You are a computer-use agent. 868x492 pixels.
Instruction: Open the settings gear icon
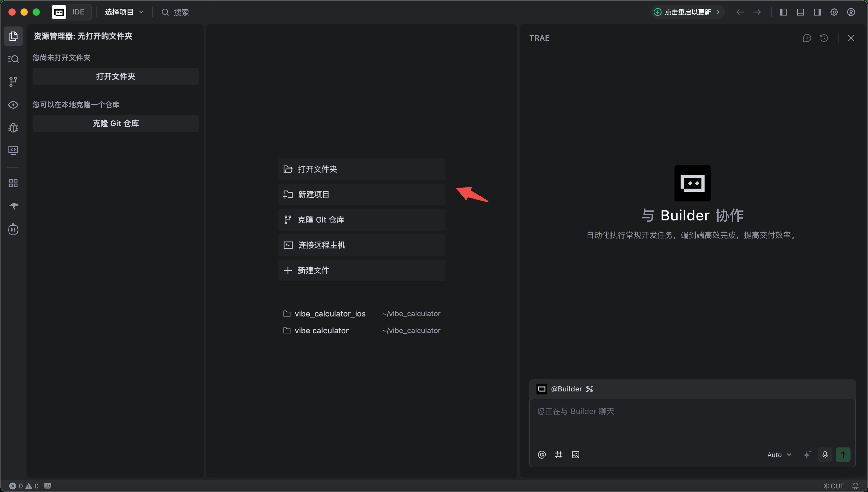pyautogui.click(x=834, y=12)
